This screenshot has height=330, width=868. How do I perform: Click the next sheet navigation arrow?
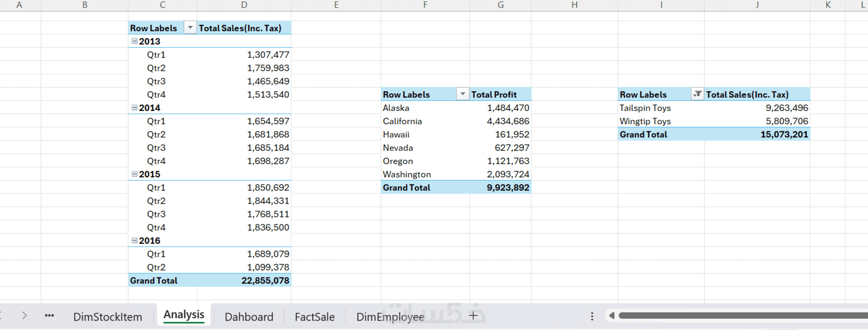(24, 316)
